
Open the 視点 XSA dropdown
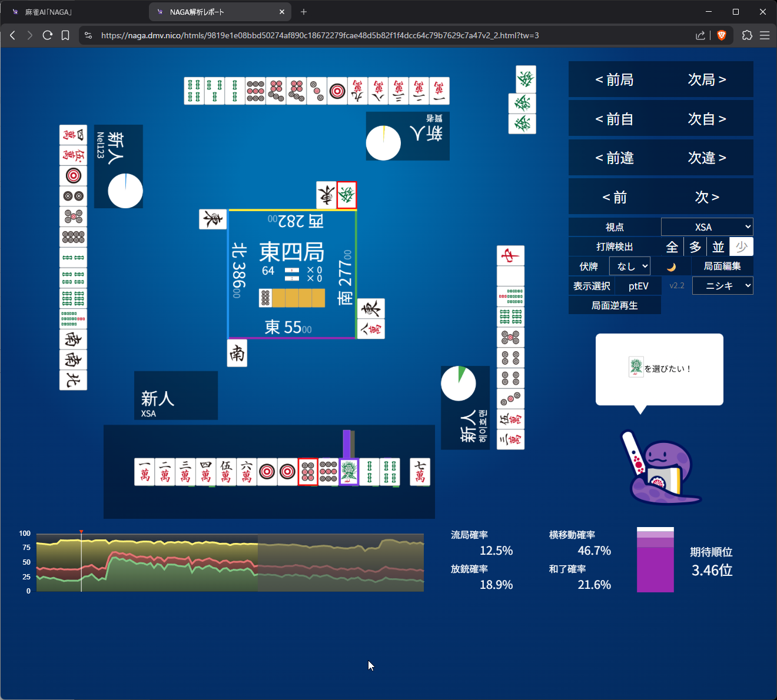pos(707,227)
